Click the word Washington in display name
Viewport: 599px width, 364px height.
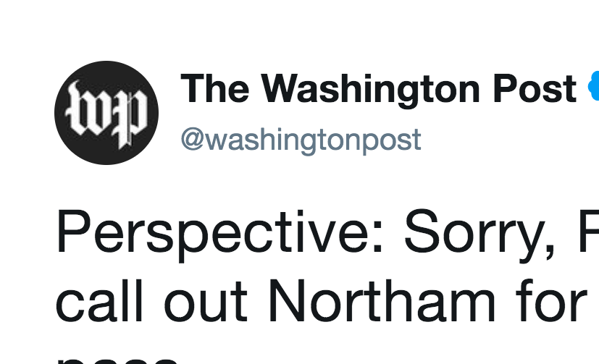(370, 89)
